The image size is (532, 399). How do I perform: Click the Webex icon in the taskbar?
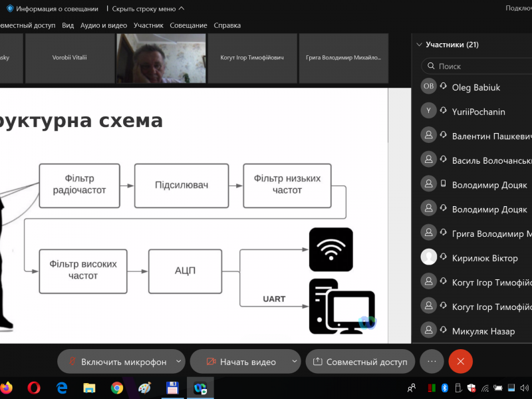(199, 387)
